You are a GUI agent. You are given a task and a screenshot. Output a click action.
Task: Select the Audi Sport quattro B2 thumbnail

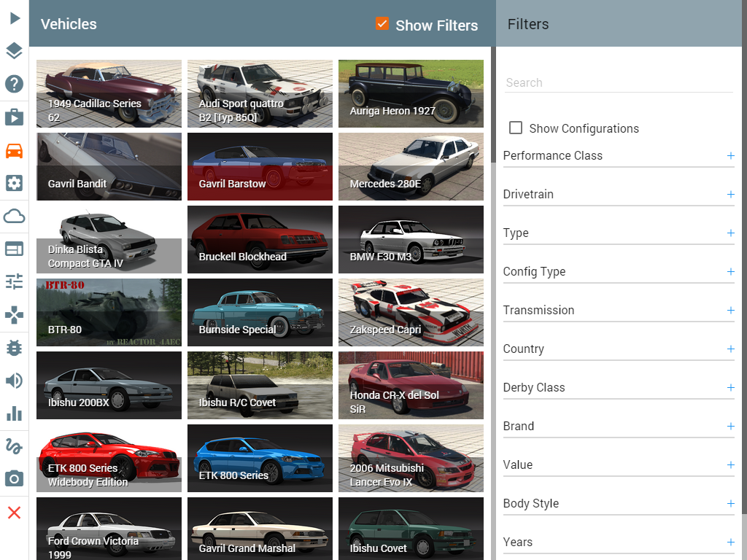(260, 94)
